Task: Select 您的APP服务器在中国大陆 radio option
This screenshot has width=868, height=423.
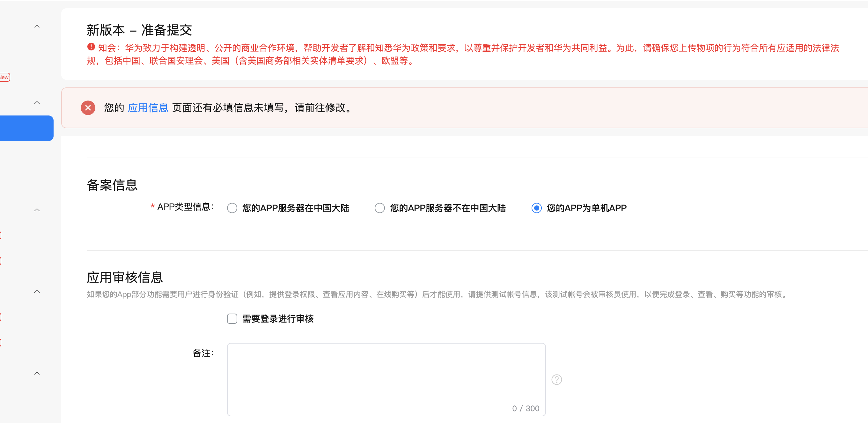Action: (x=232, y=208)
